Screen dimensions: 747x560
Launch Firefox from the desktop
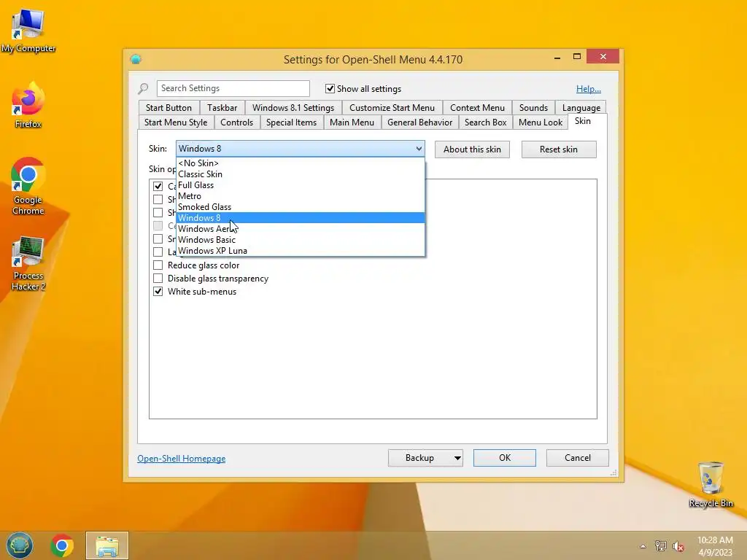28,105
